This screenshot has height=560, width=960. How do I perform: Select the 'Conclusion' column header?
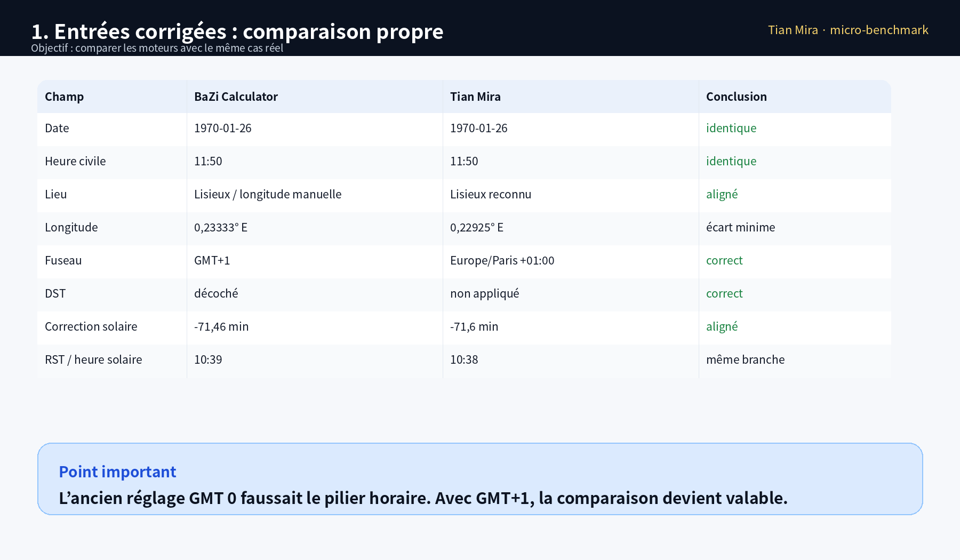pos(737,97)
